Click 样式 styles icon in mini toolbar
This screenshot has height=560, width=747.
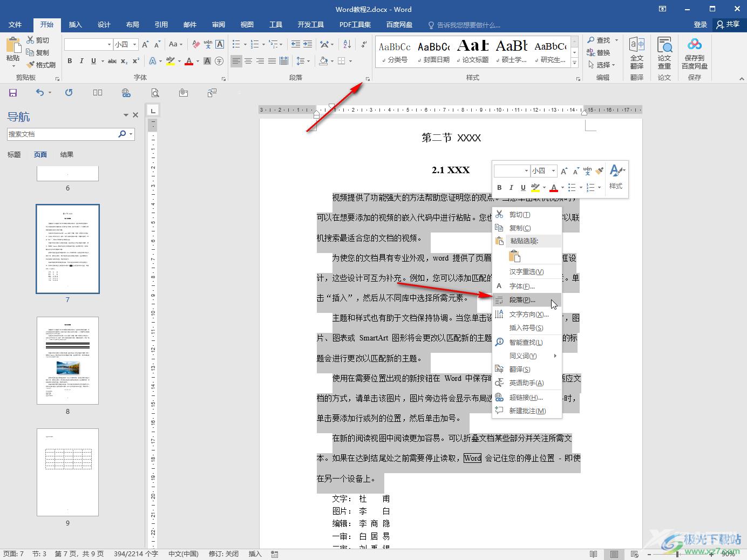616,177
